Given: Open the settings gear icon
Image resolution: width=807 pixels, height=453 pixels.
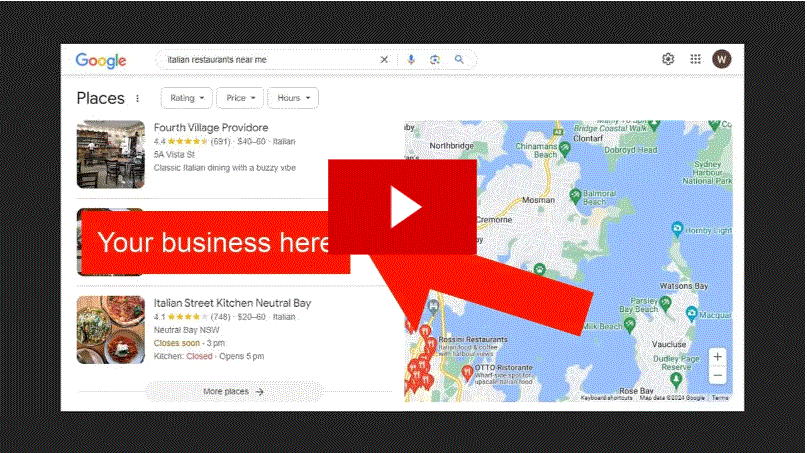Looking at the screenshot, I should [x=668, y=59].
